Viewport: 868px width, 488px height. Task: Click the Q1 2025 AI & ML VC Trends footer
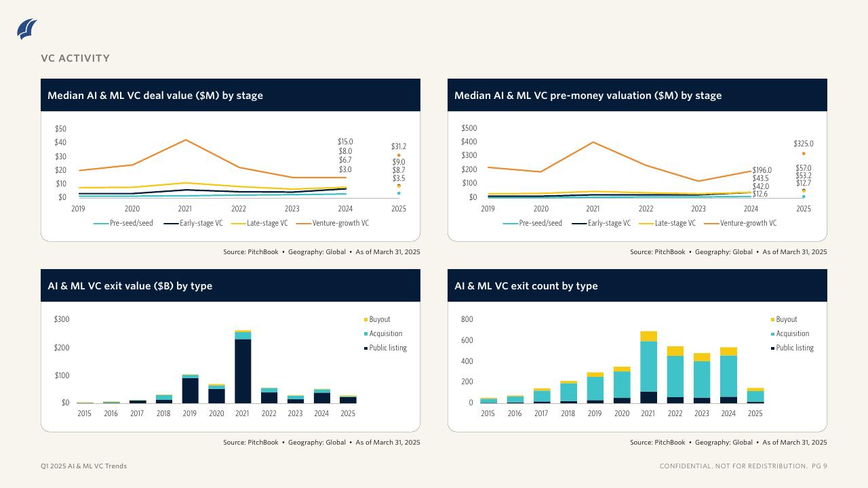(x=84, y=466)
